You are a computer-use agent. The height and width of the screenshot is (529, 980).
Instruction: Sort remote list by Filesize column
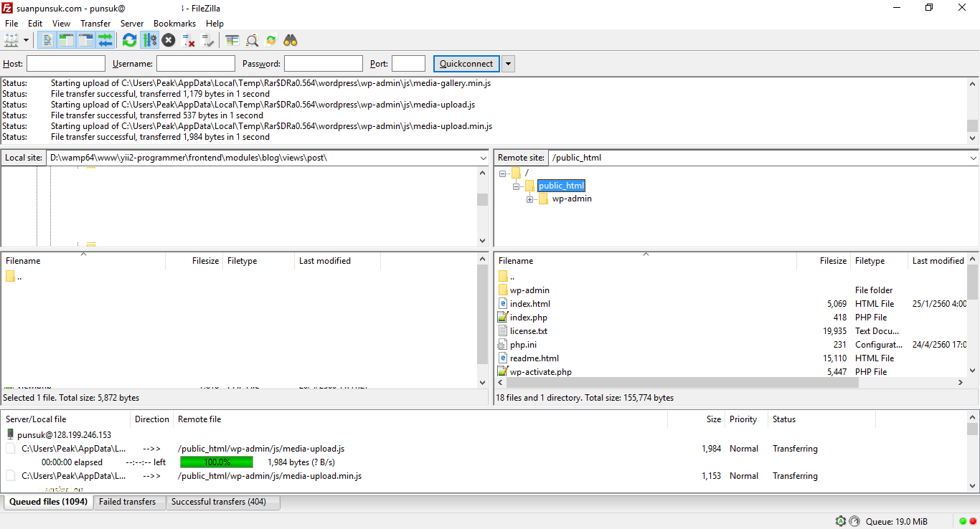click(823, 261)
